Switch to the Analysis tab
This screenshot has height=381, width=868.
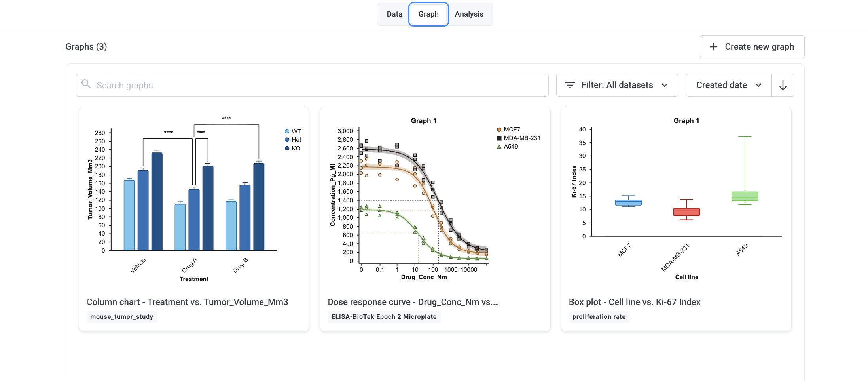pyautogui.click(x=469, y=14)
